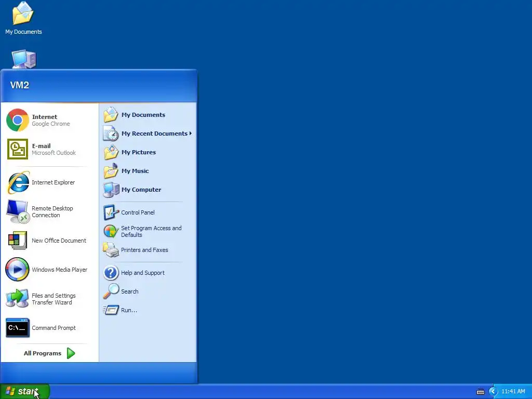Open Google Chrome icon in Start menu
This screenshot has height=399, width=532.
(18, 120)
